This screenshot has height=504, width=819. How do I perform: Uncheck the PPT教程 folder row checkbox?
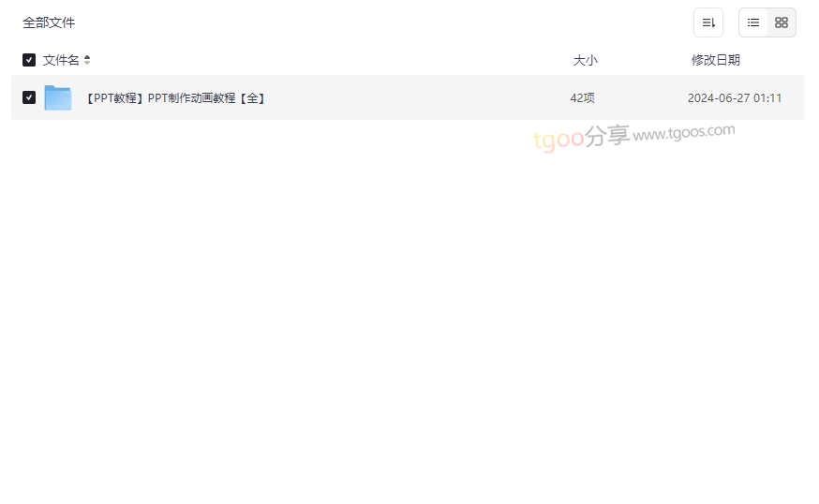tap(29, 97)
